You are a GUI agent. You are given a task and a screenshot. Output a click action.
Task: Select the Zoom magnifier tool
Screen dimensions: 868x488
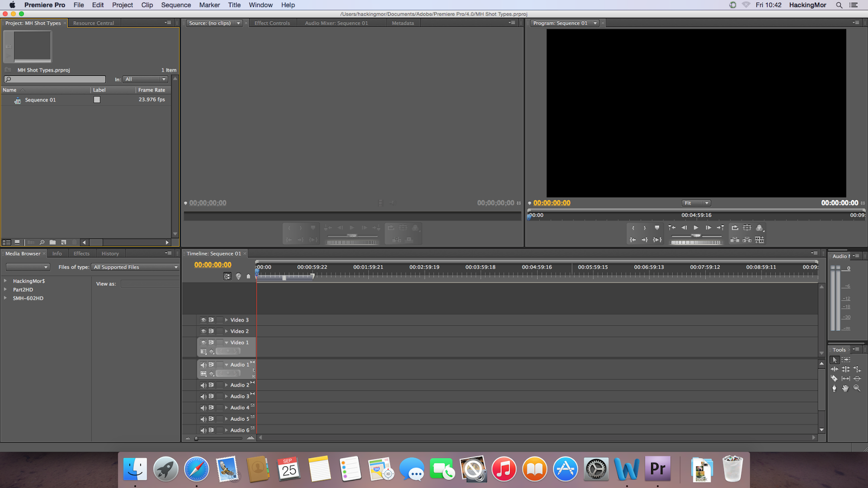pos(857,388)
